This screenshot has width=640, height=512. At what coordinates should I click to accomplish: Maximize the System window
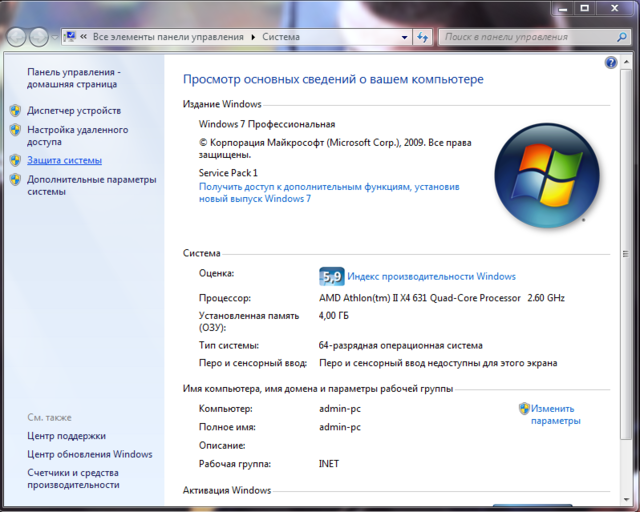[x=584, y=8]
